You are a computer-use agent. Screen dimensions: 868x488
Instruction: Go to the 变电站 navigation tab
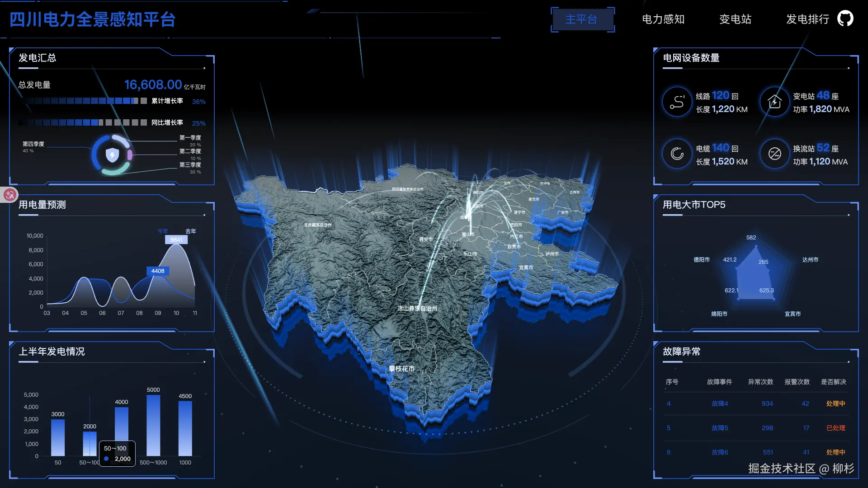pos(735,19)
